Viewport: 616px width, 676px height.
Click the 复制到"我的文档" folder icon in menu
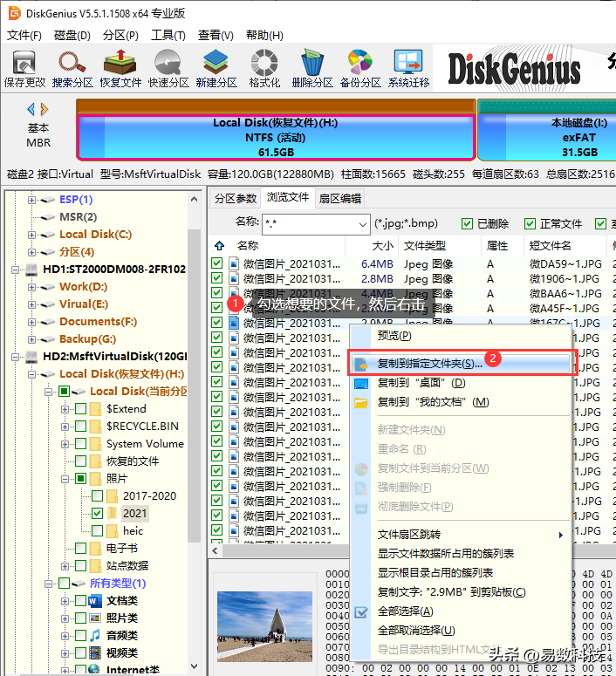360,403
